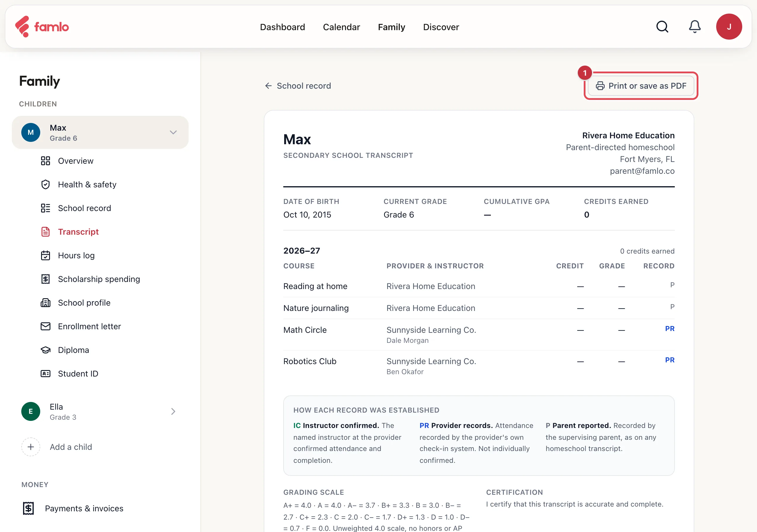Click the parent@famlo.co email text
Screen dimensions: 757x532
[x=642, y=171]
